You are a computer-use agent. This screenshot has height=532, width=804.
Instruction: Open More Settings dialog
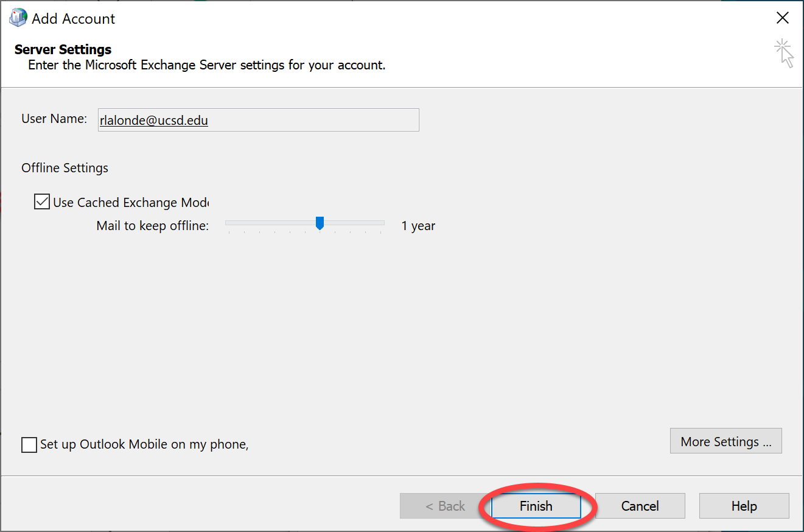pos(725,441)
